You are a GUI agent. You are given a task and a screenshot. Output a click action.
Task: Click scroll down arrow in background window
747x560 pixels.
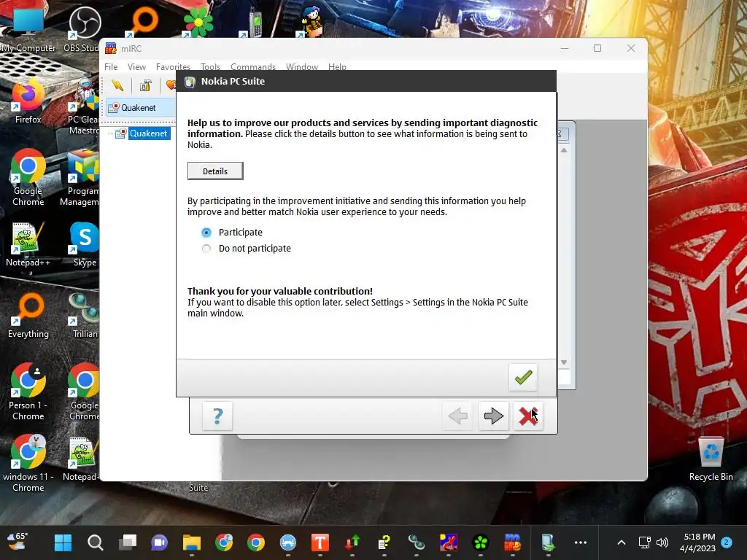564,362
